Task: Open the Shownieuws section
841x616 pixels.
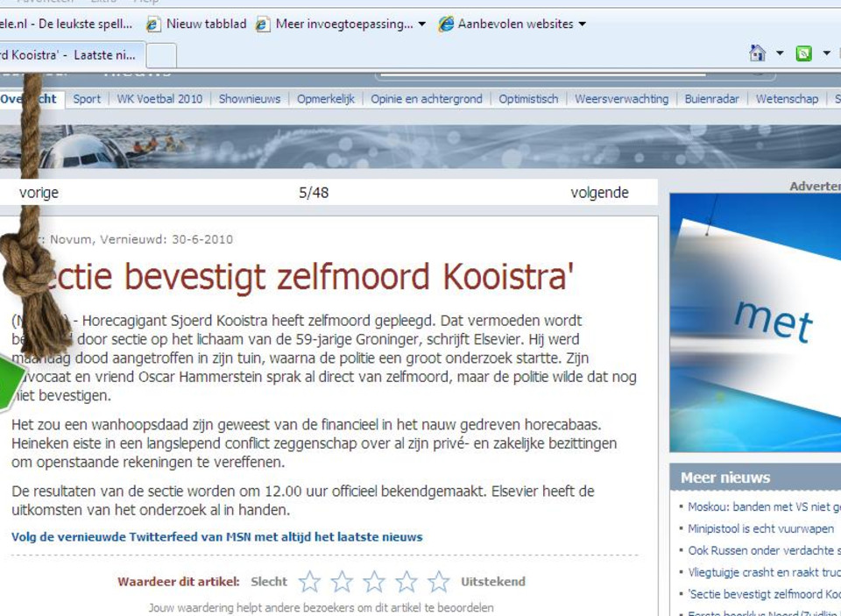Action: click(x=250, y=99)
